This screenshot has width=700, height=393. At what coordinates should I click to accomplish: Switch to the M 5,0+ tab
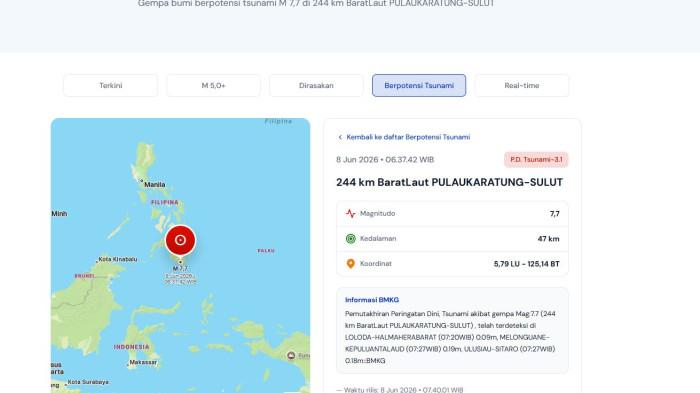click(x=213, y=85)
